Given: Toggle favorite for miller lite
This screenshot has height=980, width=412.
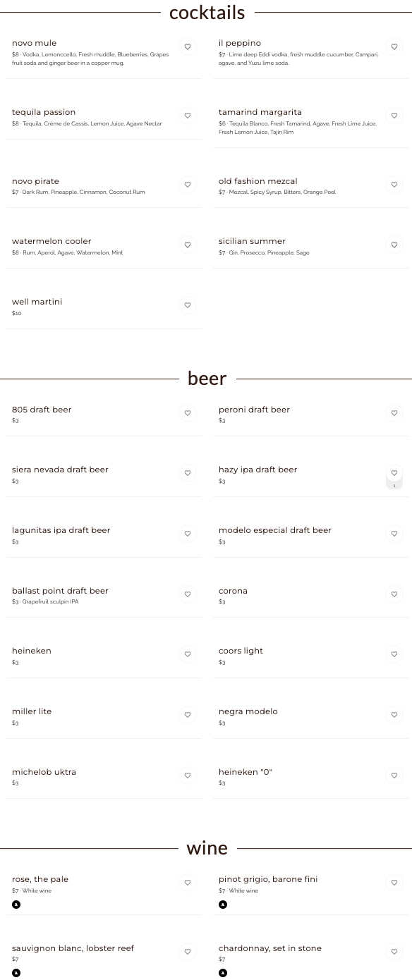Looking at the screenshot, I should click(187, 715).
